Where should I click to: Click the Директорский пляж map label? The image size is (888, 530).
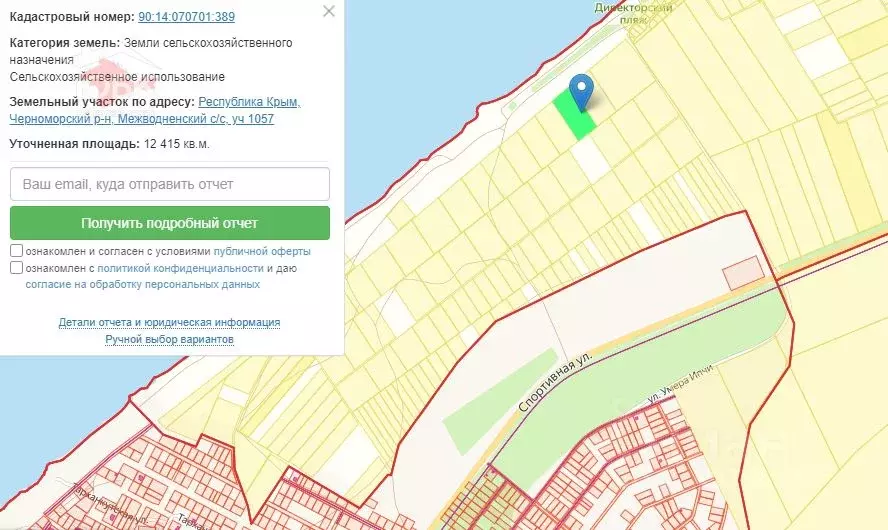634,12
